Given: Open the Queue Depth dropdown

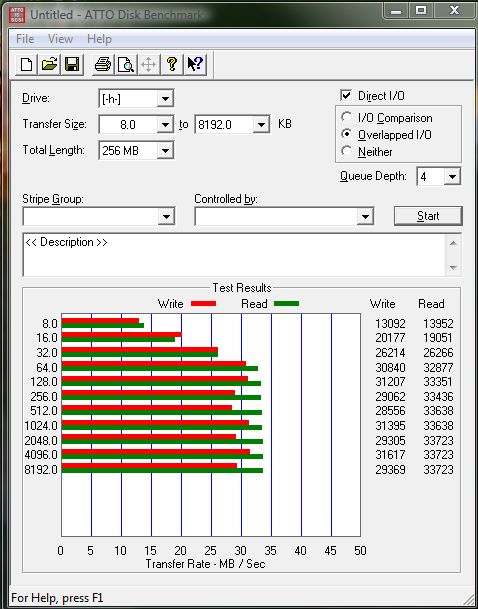Looking at the screenshot, I should pyautogui.click(x=452, y=177).
